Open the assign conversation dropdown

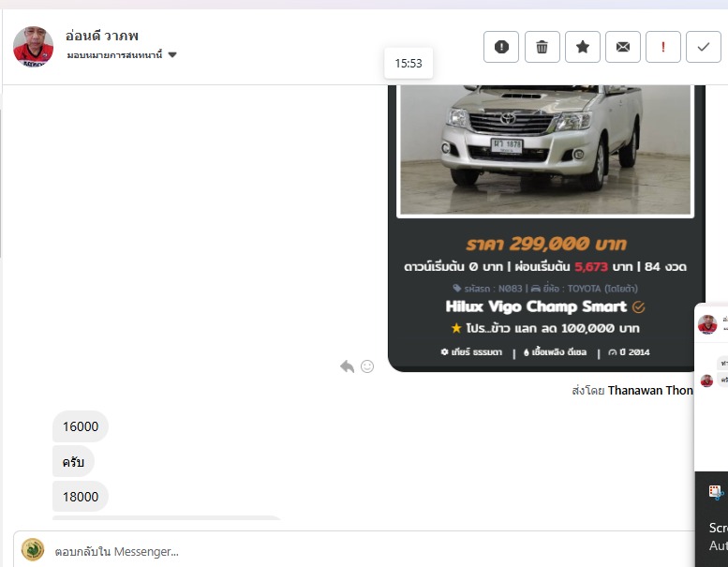[x=122, y=54]
